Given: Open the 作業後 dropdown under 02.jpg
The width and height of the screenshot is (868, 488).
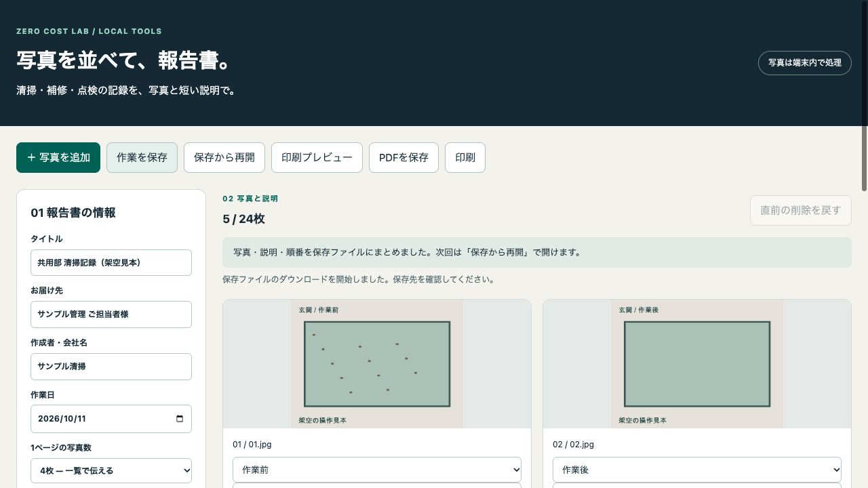Looking at the screenshot, I should pos(697,470).
